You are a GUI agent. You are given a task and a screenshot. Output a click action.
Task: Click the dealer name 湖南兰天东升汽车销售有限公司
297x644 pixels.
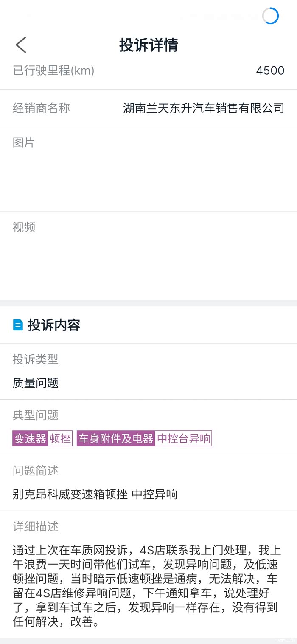pos(204,108)
